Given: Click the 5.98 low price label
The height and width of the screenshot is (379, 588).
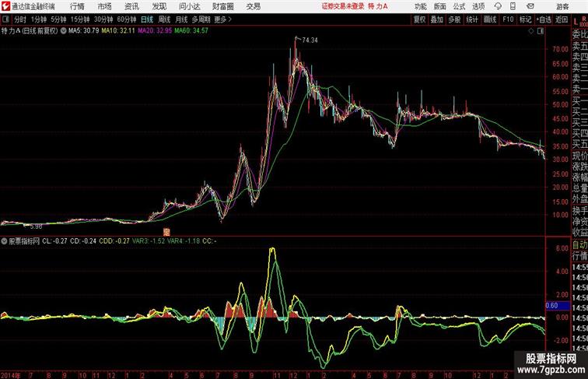Looking at the screenshot, I should click(x=36, y=226).
